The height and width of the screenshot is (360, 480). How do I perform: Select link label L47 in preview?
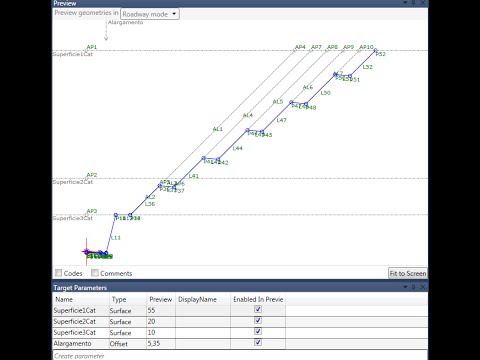tap(281, 120)
